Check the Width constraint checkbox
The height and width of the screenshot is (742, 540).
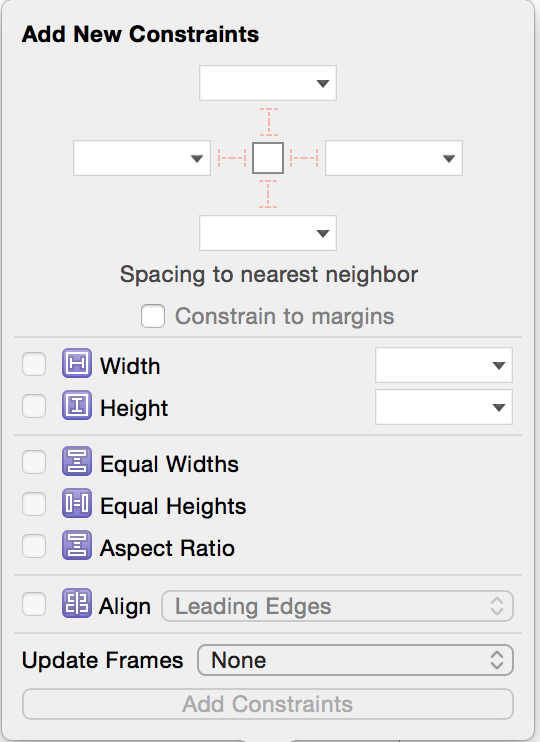pyautogui.click(x=34, y=364)
